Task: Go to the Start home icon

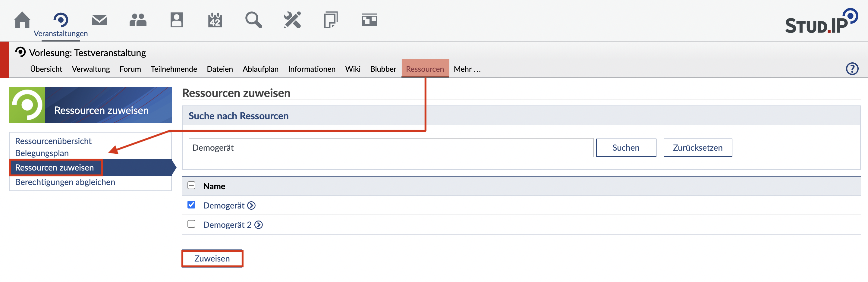Action: (22, 20)
